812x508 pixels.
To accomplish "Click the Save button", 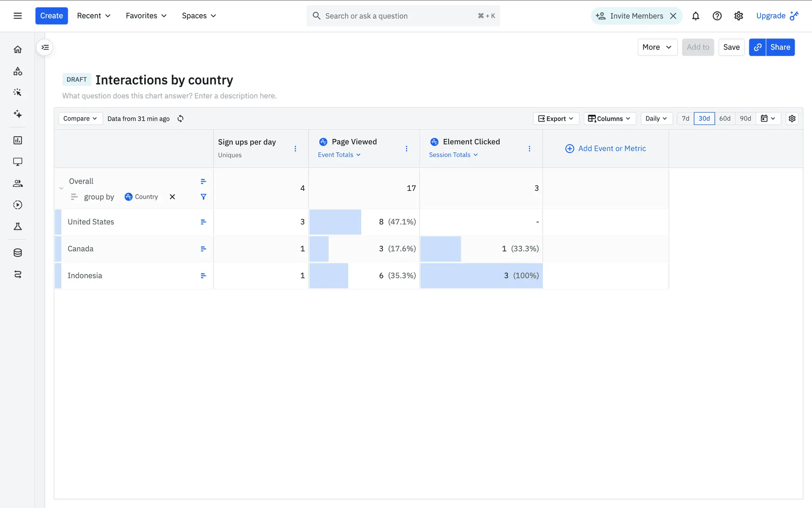I will 731,47.
